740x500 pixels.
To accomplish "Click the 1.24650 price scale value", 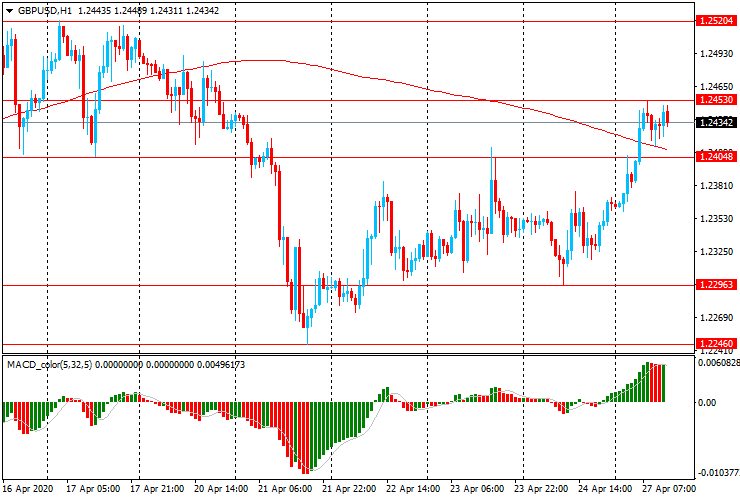I will pos(717,87).
